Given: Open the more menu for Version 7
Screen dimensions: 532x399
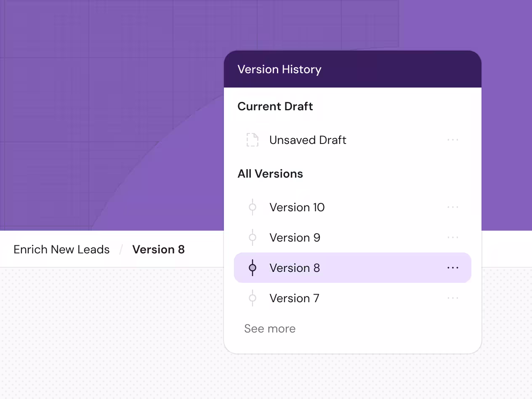Looking at the screenshot, I should coord(453,298).
